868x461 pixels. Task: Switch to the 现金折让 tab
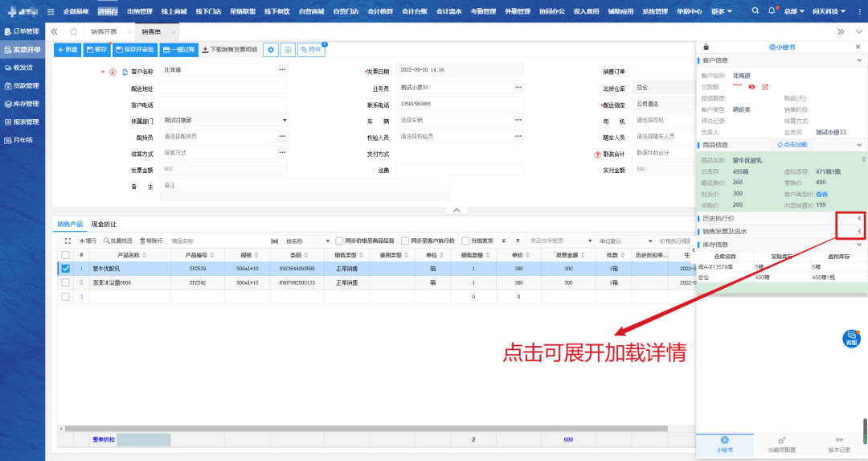point(104,224)
